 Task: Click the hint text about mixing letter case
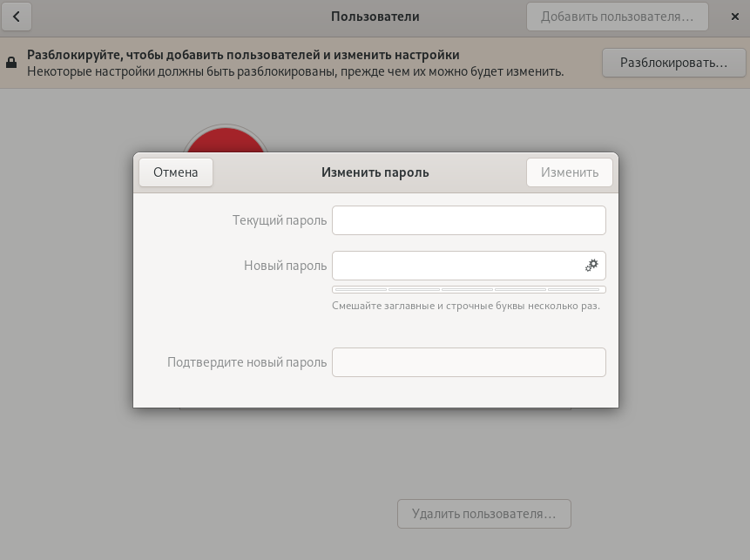click(x=465, y=306)
